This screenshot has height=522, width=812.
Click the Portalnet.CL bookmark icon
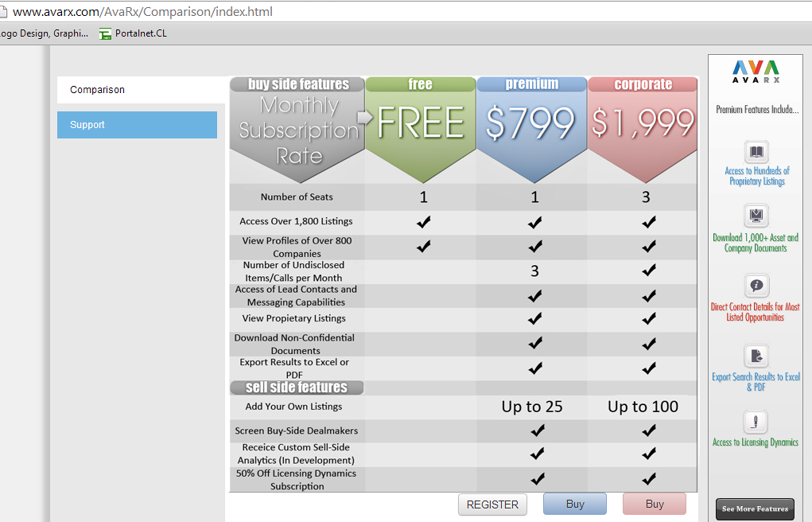(x=105, y=34)
